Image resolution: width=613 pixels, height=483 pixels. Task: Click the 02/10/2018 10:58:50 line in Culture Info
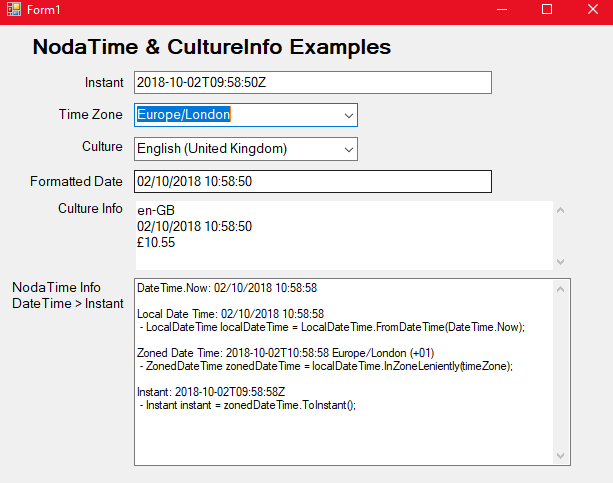coord(194,226)
